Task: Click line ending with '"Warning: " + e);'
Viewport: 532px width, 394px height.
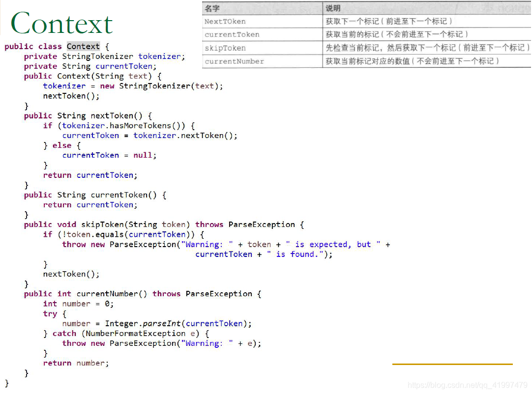Action: (x=161, y=343)
